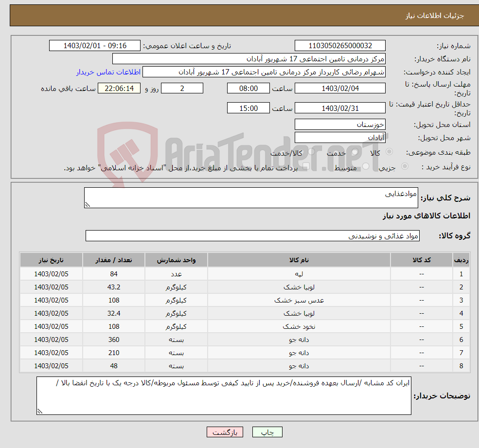Click the price validity date 1403/02/31 field
The height and width of the screenshot is (448, 479).
340,108
